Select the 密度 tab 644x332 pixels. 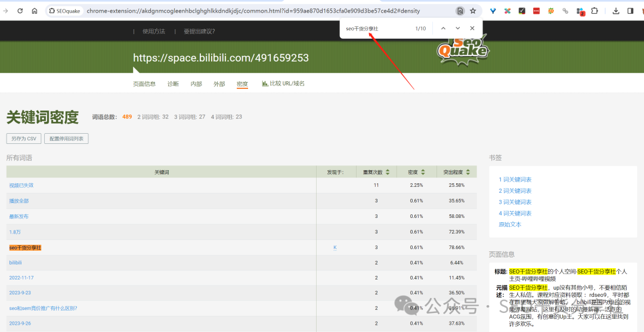pos(242,84)
